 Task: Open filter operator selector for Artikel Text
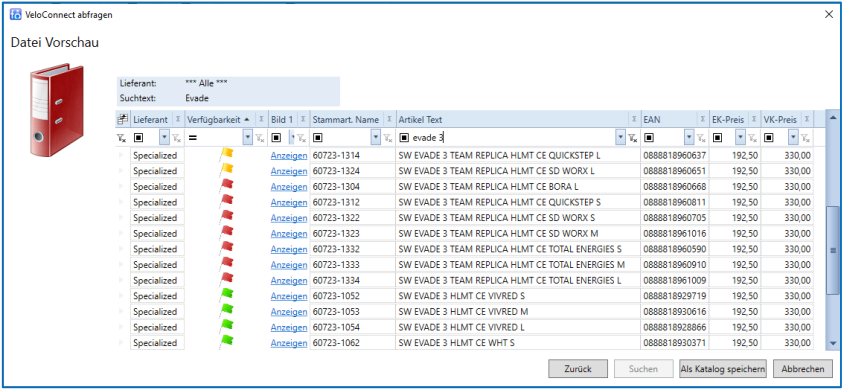tap(404, 138)
